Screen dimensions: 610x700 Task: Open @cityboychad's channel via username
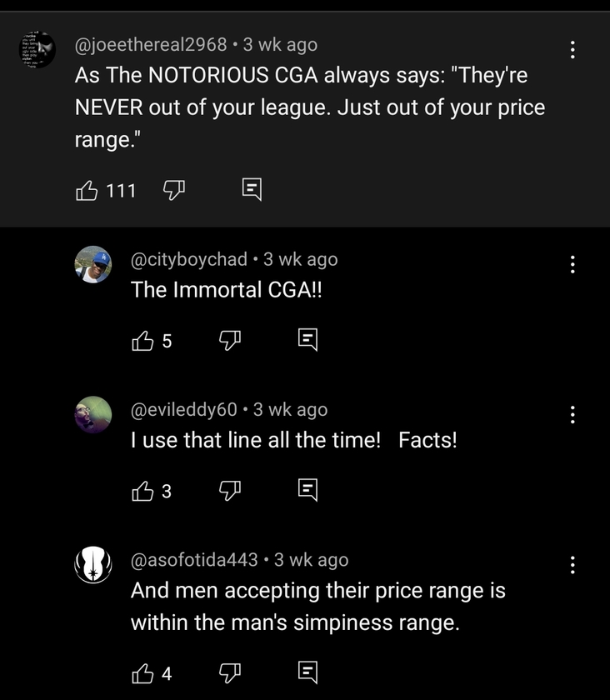pos(189,259)
